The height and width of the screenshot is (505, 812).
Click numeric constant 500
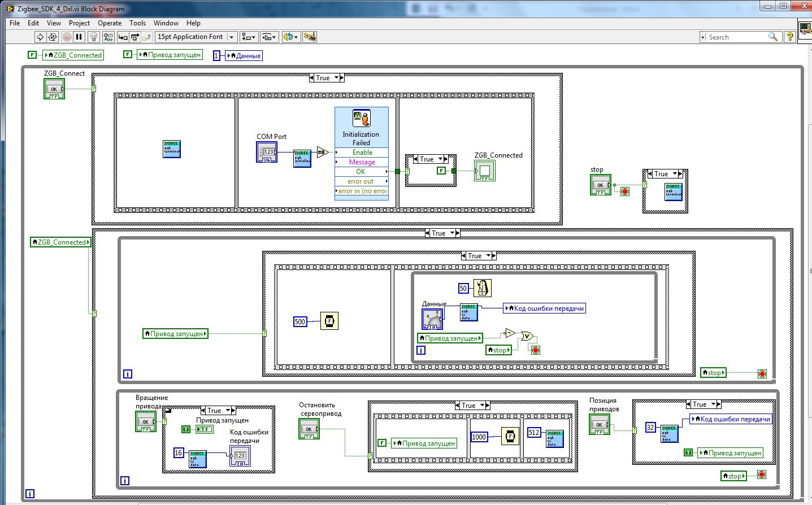(x=300, y=321)
